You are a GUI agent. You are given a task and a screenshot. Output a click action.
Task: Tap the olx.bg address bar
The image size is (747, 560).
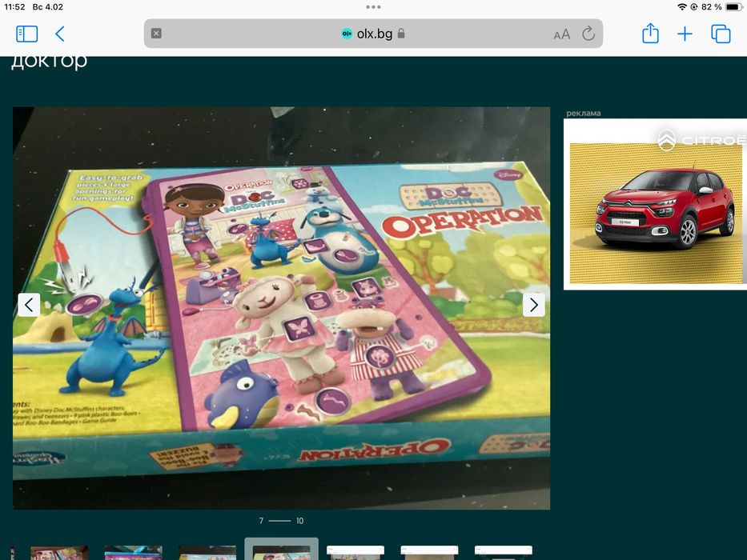click(x=373, y=34)
